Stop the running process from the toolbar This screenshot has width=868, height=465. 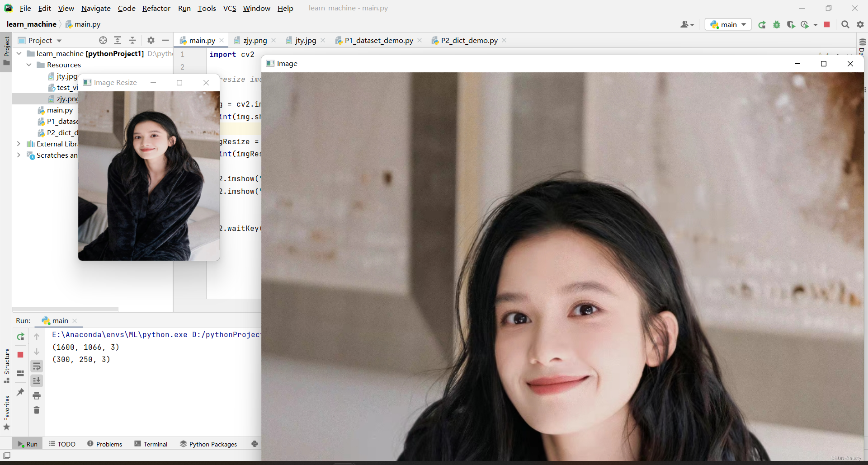[x=827, y=24]
